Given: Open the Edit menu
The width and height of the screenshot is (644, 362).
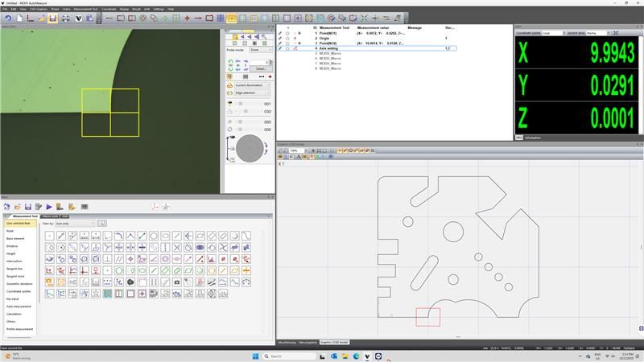Looking at the screenshot, I should tap(14, 9).
